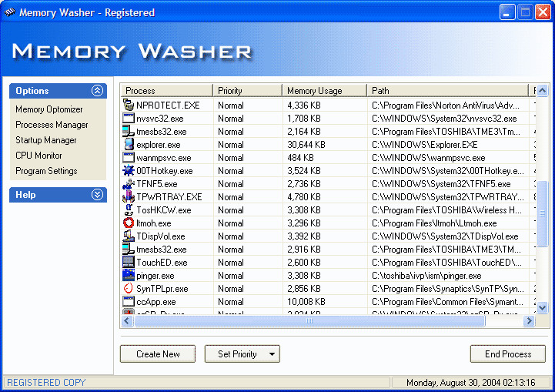This screenshot has width=555, height=392.
Task: Click vertical scrollbar up arrow
Action: (542, 91)
